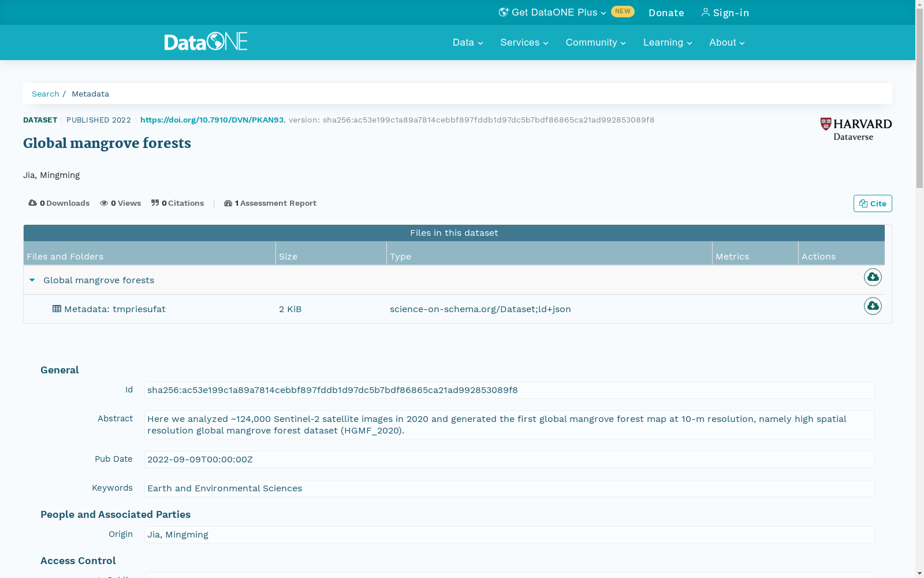Click the Abstract text field
Screen dimensions: 924x578
coord(509,425)
